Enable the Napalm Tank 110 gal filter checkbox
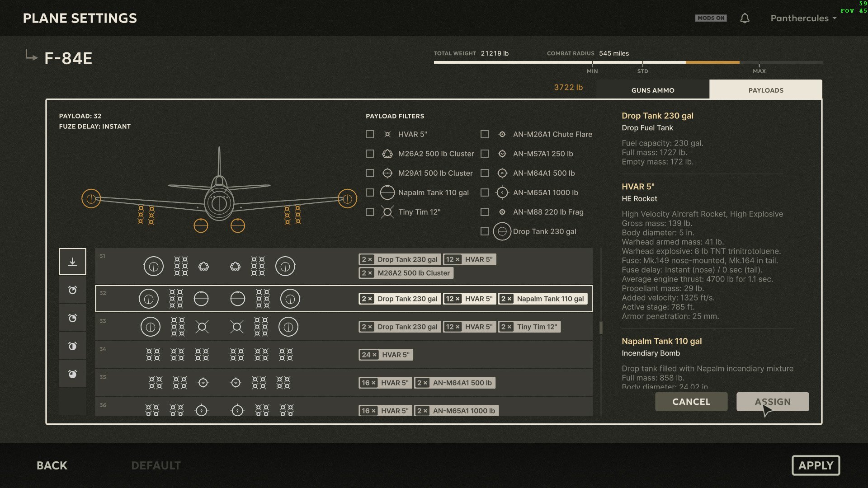 (x=370, y=192)
